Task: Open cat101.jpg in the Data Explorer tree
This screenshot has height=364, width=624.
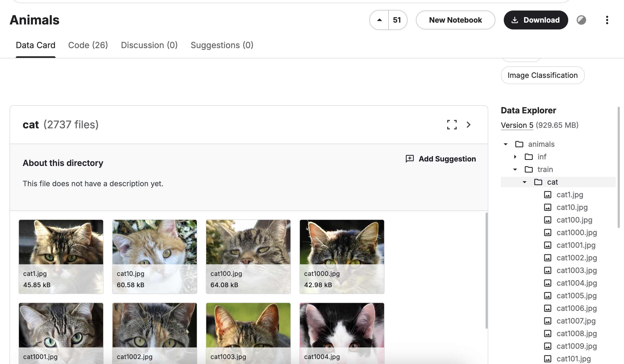Action: [573, 359]
